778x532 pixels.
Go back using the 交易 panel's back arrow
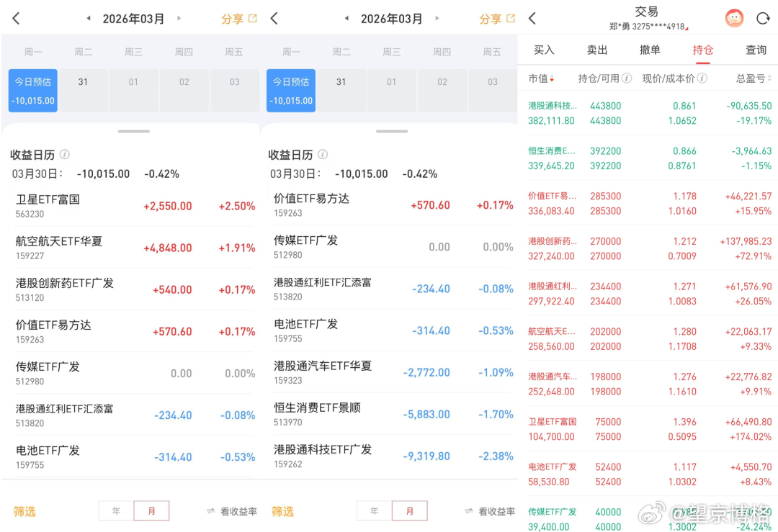tap(532, 19)
